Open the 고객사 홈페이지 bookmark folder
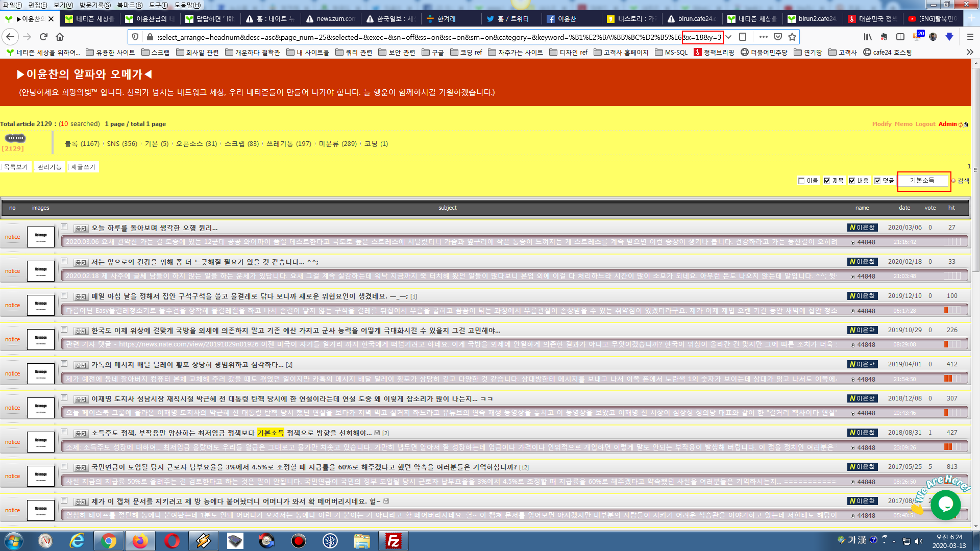 621,52
